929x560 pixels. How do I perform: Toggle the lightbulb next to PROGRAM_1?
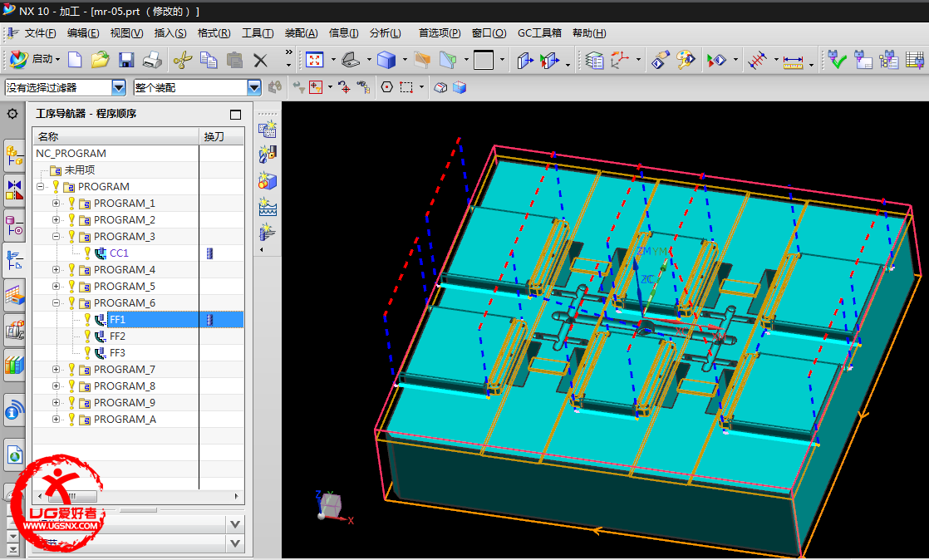[71, 203]
